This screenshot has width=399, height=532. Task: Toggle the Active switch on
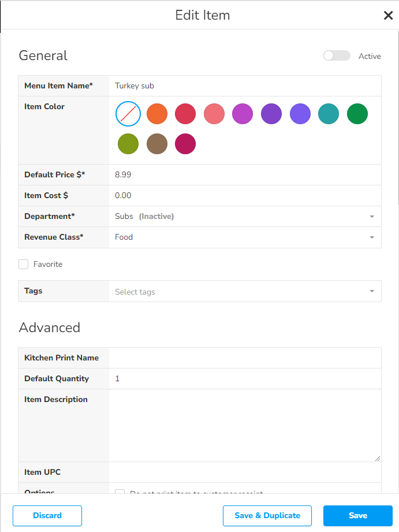click(x=337, y=56)
